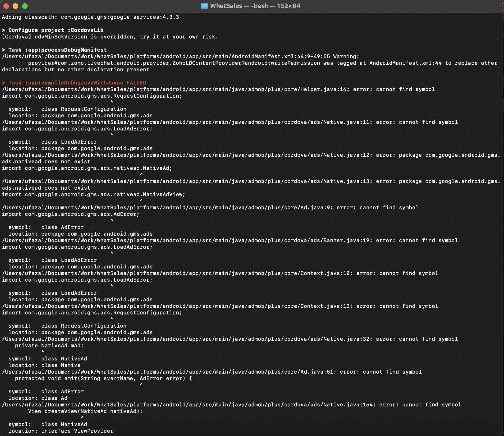Click the red close traffic light button
The width and height of the screenshot is (504, 436).
[6, 6]
